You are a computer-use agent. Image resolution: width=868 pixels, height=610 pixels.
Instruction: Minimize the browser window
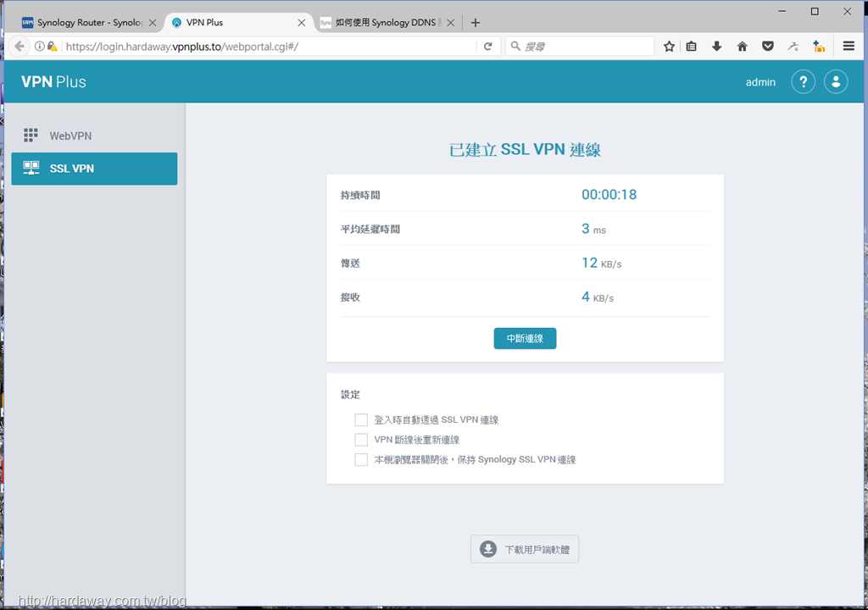tap(782, 11)
